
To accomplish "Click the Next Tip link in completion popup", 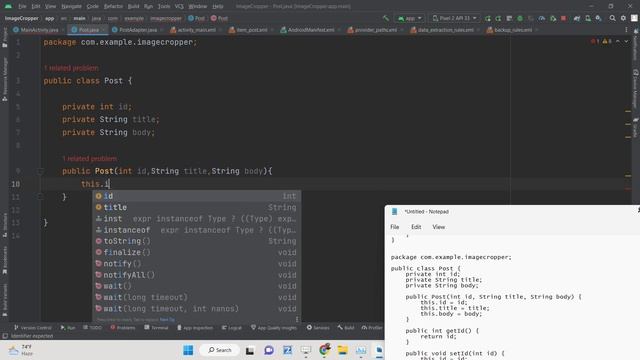I will pos(167,320).
